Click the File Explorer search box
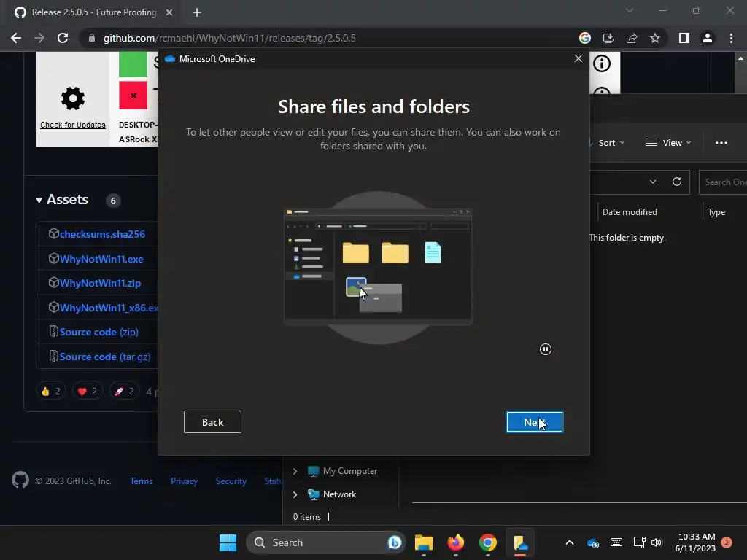 point(723,182)
